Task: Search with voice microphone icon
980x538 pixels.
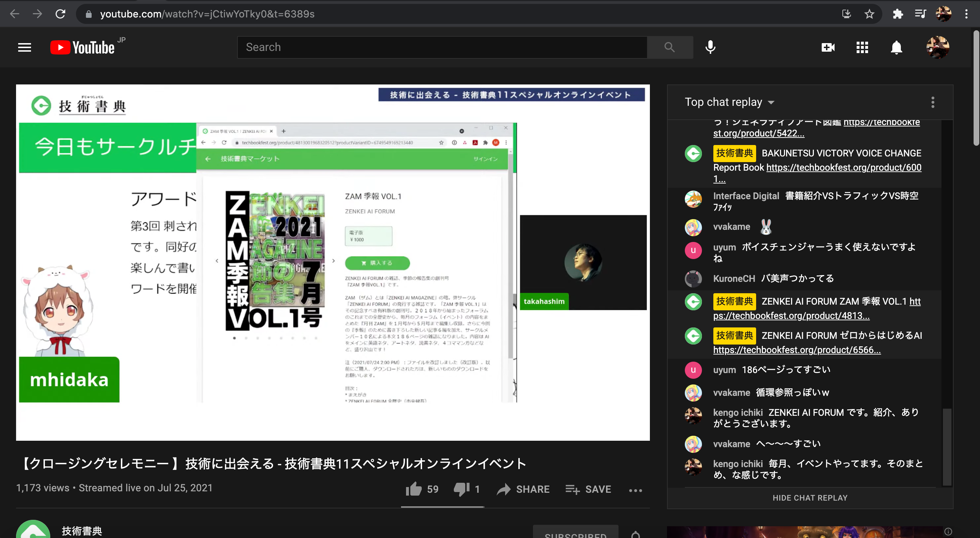Action: pos(710,47)
